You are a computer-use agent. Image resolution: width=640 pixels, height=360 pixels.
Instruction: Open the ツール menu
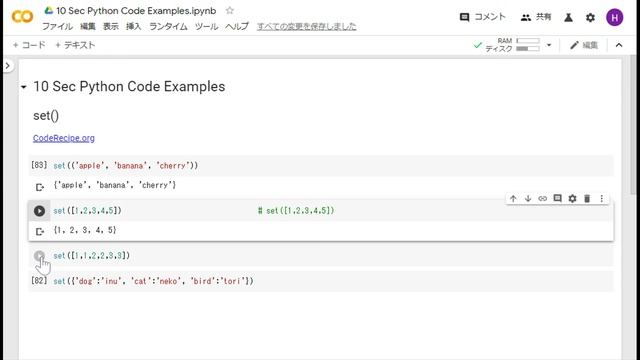[207, 27]
